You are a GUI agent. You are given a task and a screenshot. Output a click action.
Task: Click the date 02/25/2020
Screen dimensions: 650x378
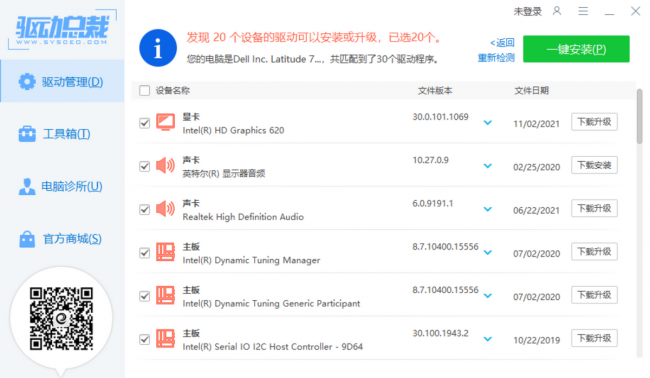(x=536, y=167)
